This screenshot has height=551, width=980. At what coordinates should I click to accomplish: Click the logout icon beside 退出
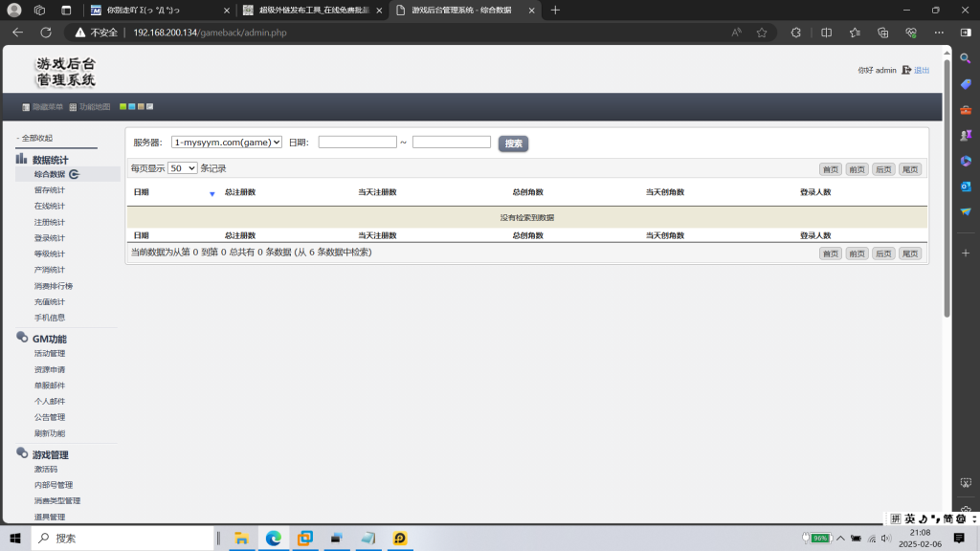[906, 70]
